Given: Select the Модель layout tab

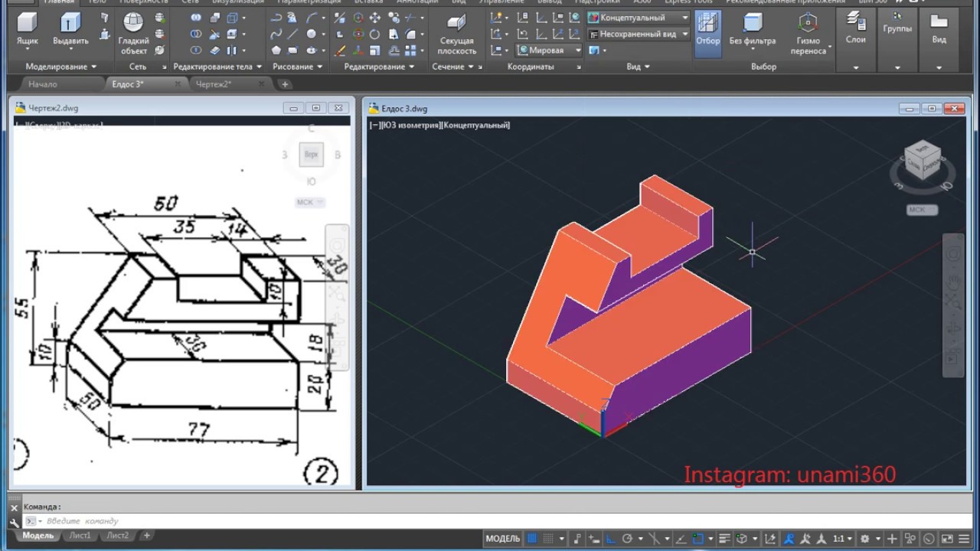Looking at the screenshot, I should tap(38, 536).
